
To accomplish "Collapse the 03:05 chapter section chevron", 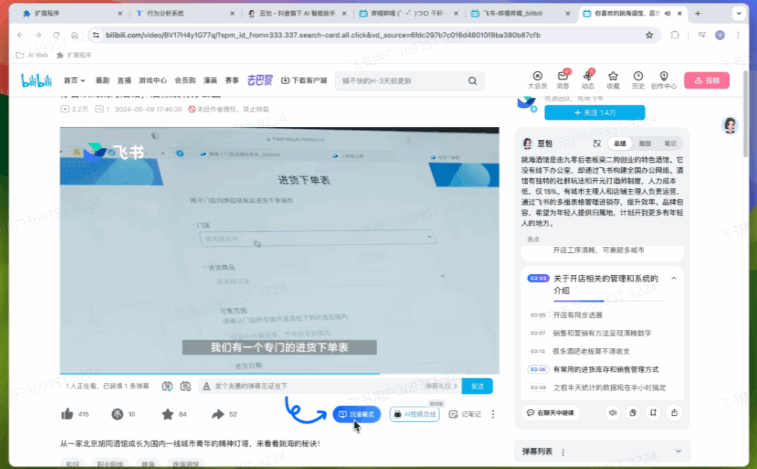I will (673, 278).
